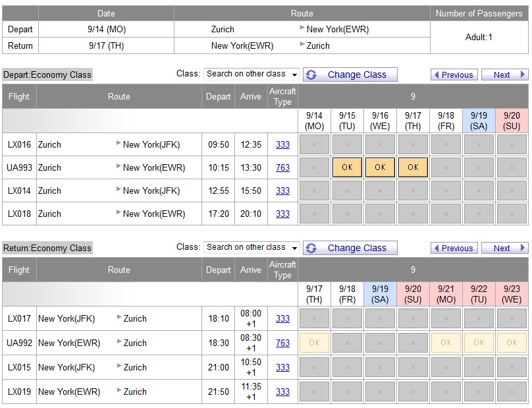
Task: Select UA993 OK seat for 9/15 (TU)
Action: pos(347,167)
